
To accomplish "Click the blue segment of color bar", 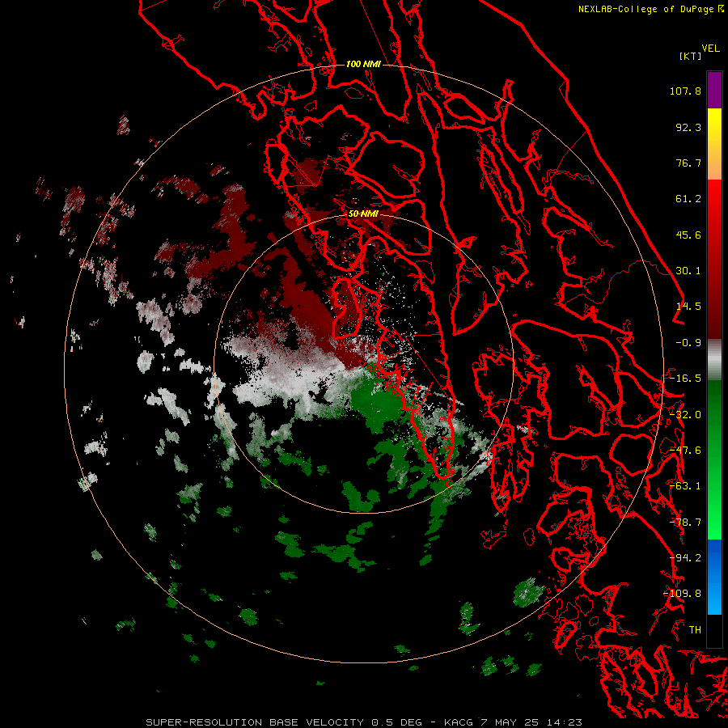I will point(714,577).
